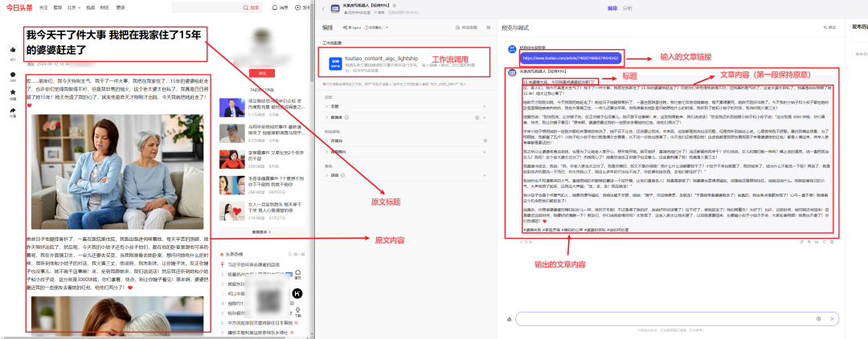Expand the 北京 city dropdown
868x339 pixels.
[x=73, y=8]
